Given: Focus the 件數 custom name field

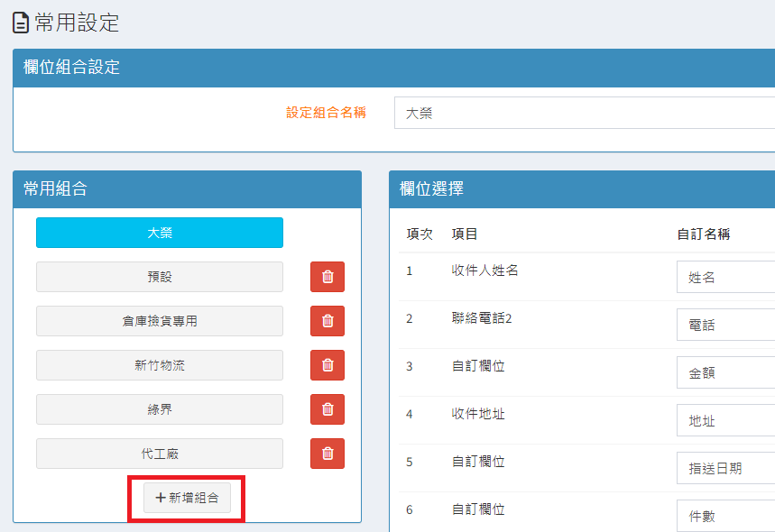Looking at the screenshot, I should [x=725, y=516].
